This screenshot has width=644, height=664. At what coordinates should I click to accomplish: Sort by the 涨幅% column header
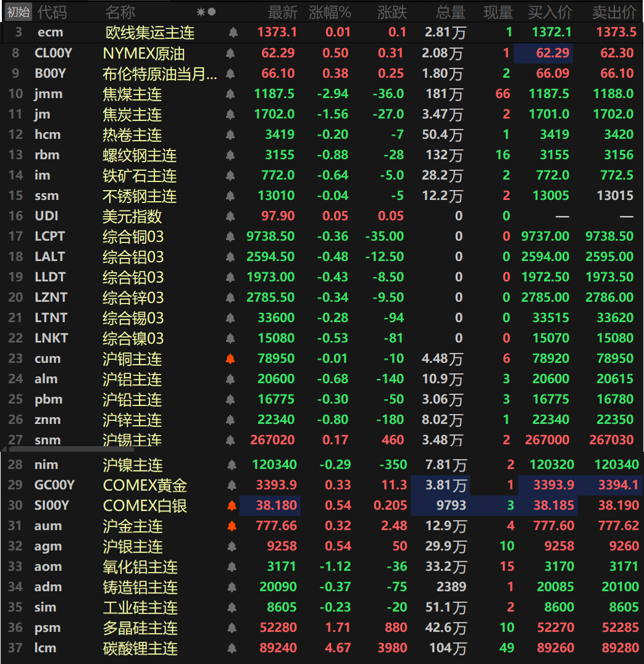click(x=330, y=12)
